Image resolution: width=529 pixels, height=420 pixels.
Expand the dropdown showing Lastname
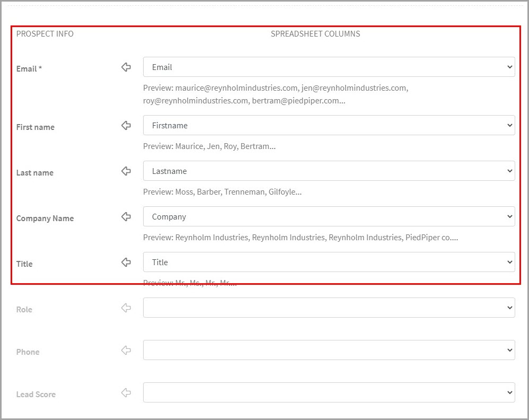(x=329, y=171)
